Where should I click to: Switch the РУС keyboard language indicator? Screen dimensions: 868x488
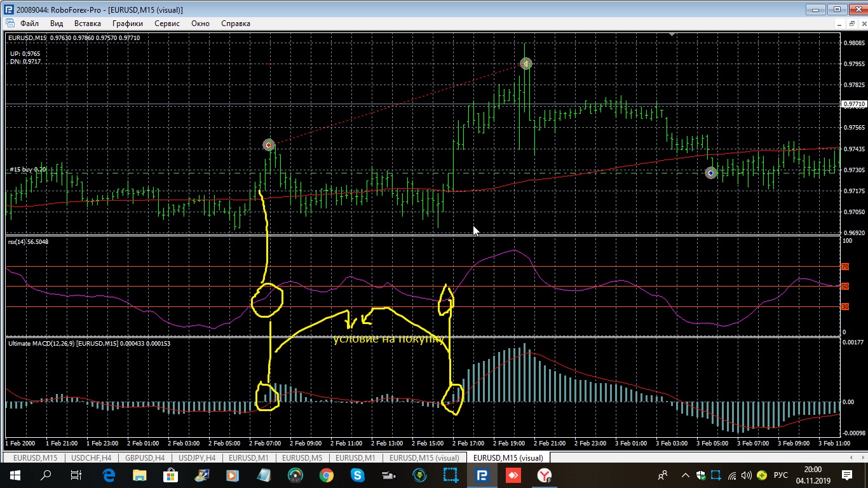click(781, 475)
